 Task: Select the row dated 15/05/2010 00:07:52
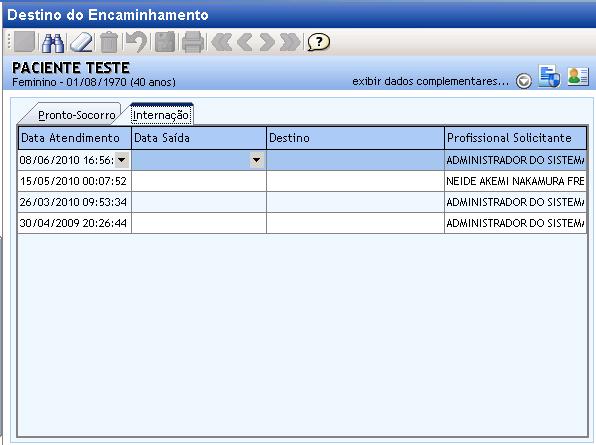coord(302,181)
